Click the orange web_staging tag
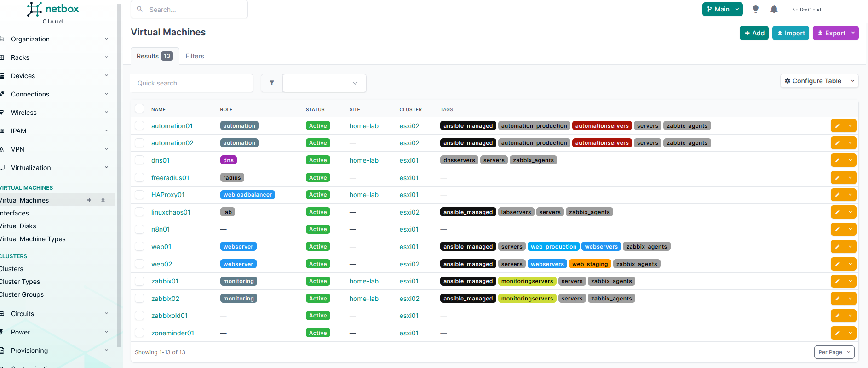The height and width of the screenshot is (368, 868). coord(590,264)
